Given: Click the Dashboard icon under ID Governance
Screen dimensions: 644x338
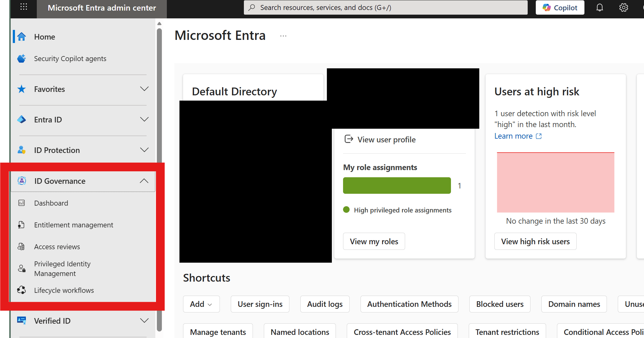Looking at the screenshot, I should pyautogui.click(x=22, y=203).
